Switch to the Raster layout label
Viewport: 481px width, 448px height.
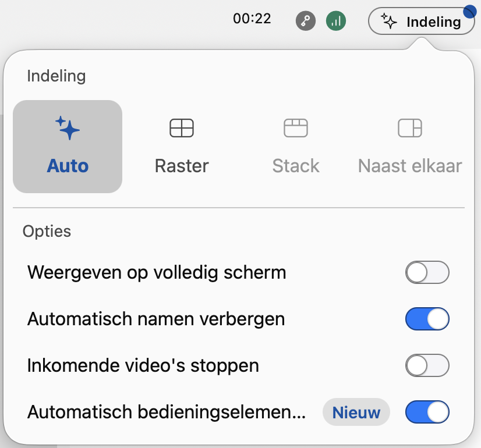pyautogui.click(x=182, y=166)
